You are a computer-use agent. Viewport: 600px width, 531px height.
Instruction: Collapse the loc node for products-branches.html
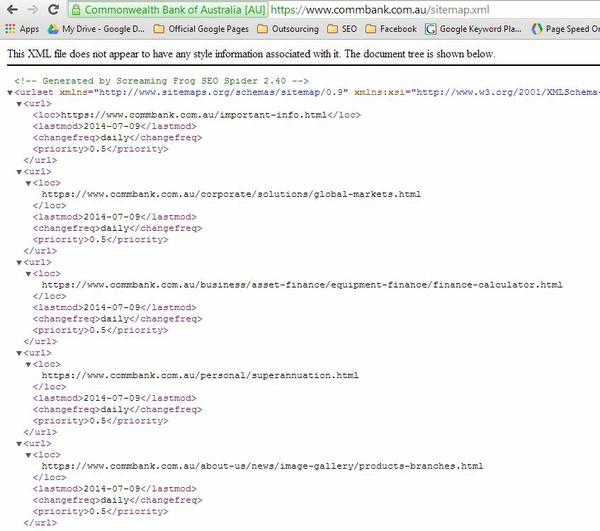point(28,455)
